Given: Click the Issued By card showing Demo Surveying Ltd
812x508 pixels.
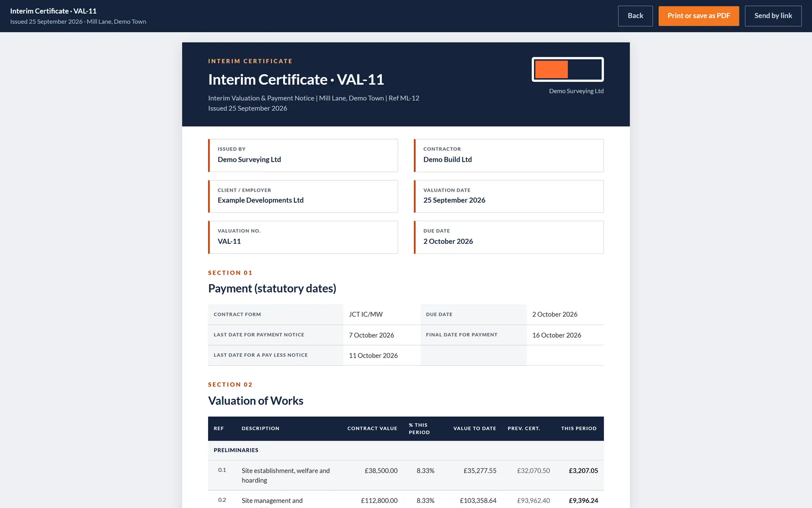Looking at the screenshot, I should 303,155.
